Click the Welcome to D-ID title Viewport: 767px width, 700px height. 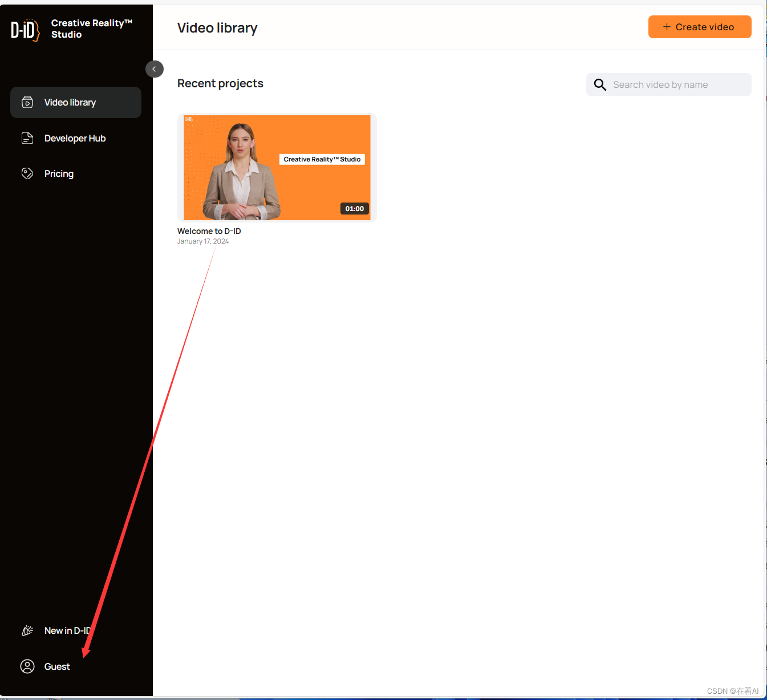tap(209, 231)
